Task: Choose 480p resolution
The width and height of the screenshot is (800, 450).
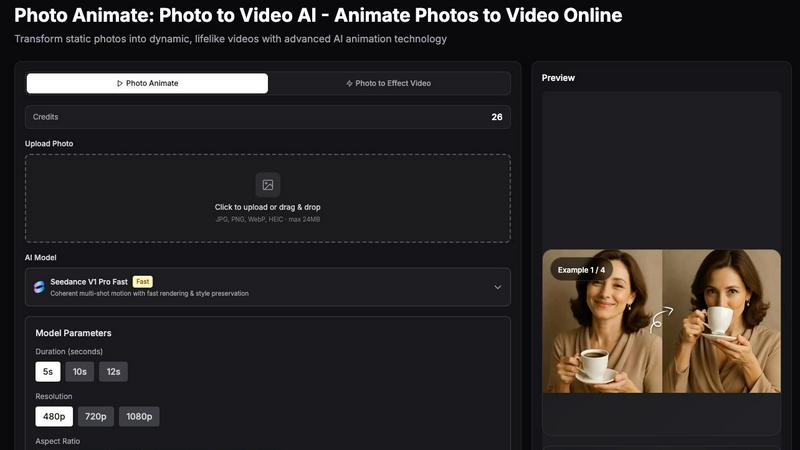Action: point(54,416)
